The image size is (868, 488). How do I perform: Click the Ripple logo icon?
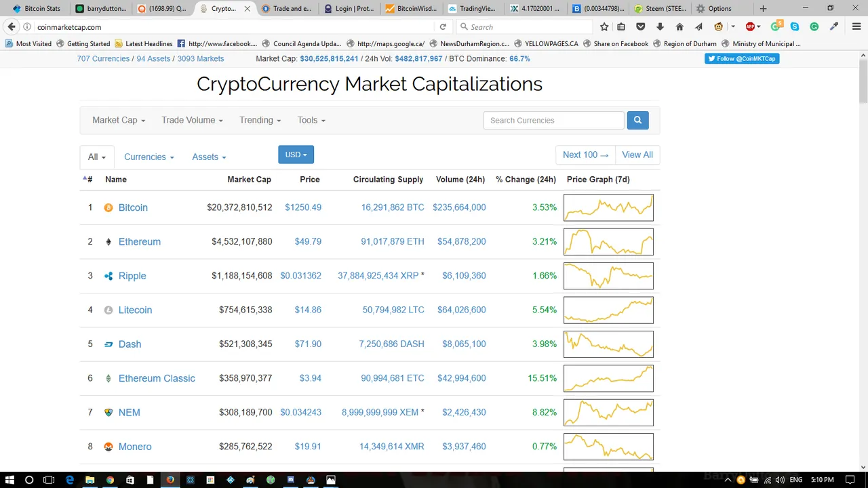pos(108,276)
